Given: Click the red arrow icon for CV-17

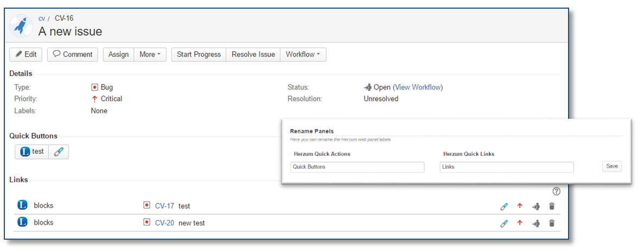Looking at the screenshot, I should (x=520, y=207).
